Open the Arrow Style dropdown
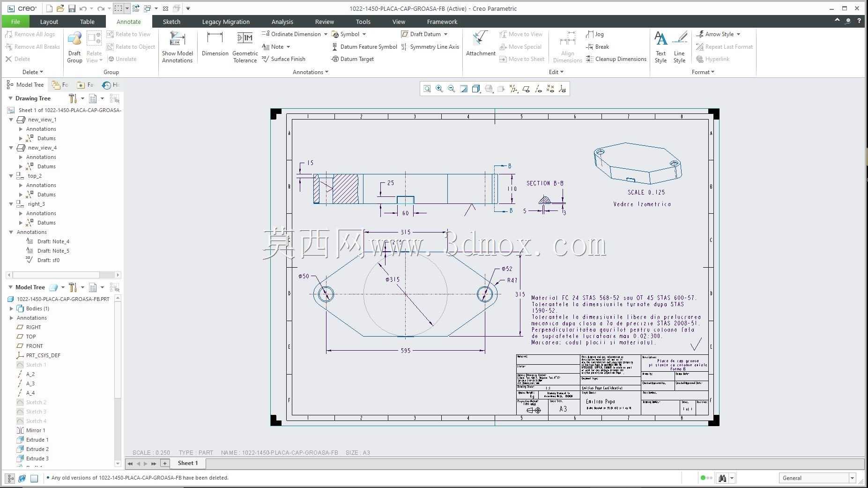This screenshot has height=488, width=868. tap(738, 34)
